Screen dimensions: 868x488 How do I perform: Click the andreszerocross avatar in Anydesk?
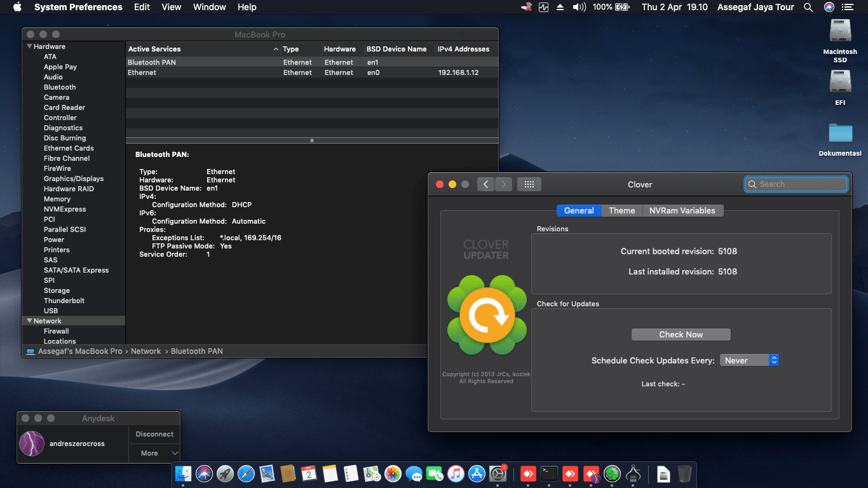[x=32, y=444]
